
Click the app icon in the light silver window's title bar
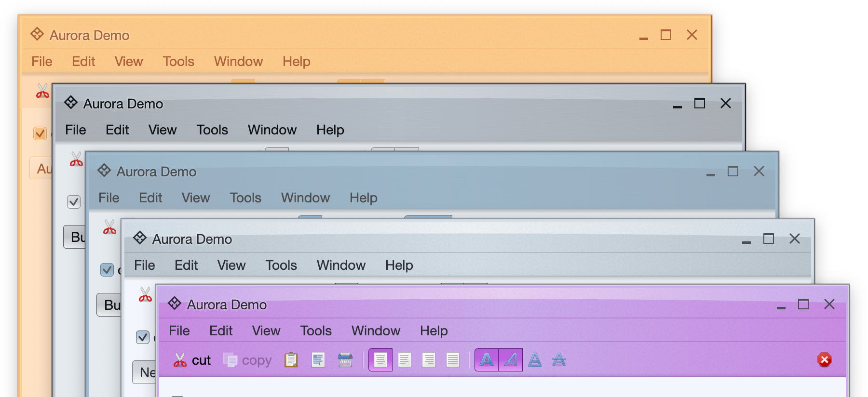click(140, 238)
